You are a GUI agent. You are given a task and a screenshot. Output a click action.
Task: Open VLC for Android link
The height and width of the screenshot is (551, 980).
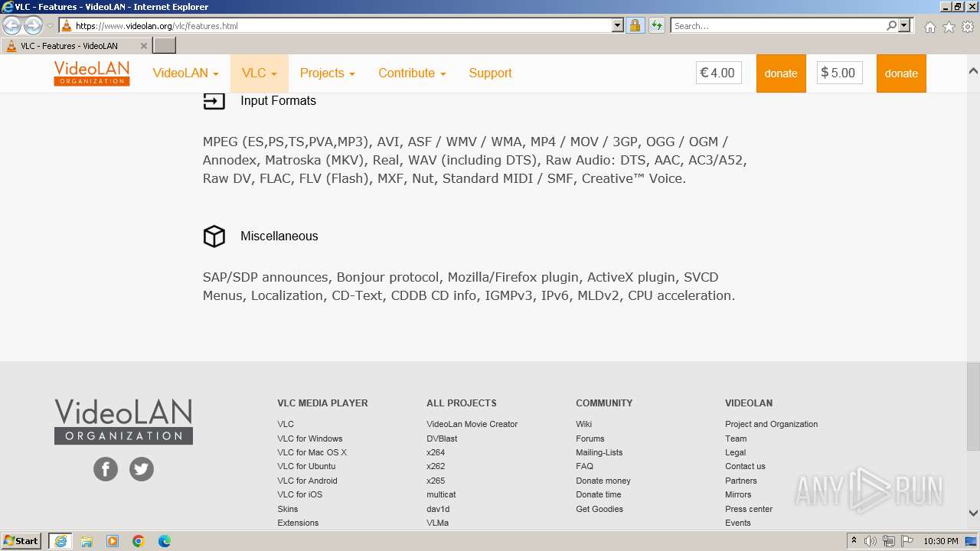307,481
